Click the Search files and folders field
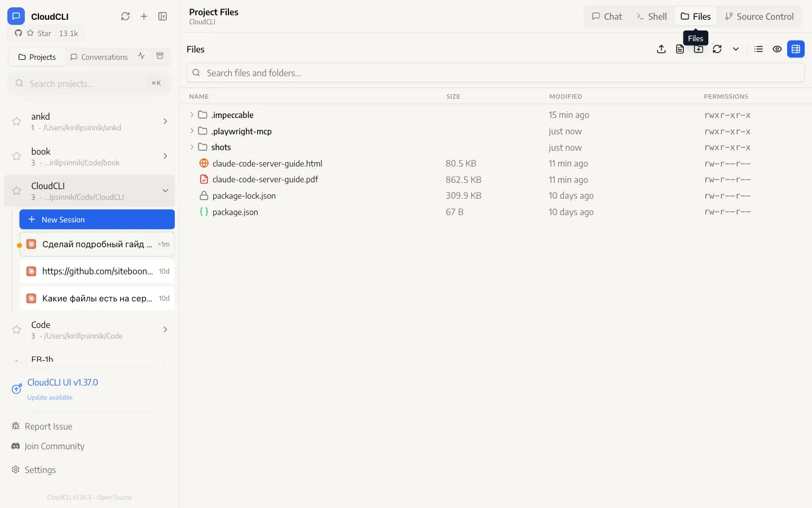The width and height of the screenshot is (812, 508). [495, 73]
